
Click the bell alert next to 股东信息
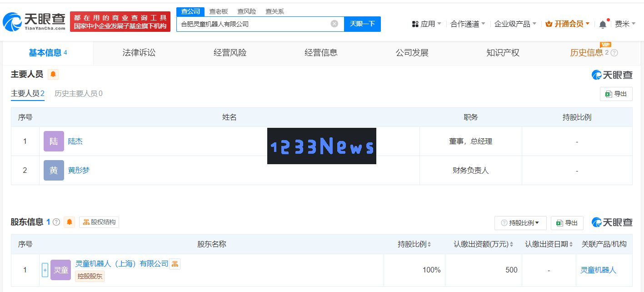[x=69, y=222]
